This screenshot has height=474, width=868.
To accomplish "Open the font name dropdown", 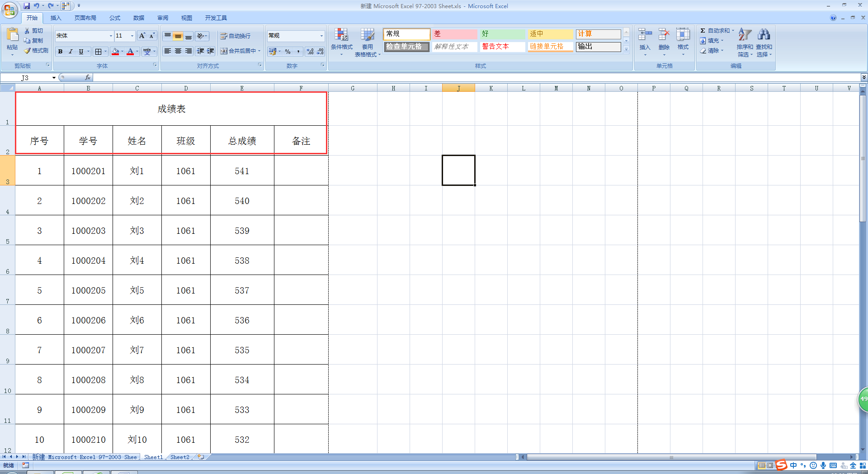I will tap(110, 36).
